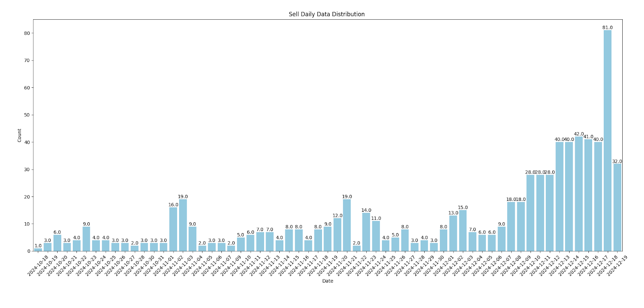Click the Date x-axis label
Viewport: 644px width, 308px height.
(x=328, y=281)
